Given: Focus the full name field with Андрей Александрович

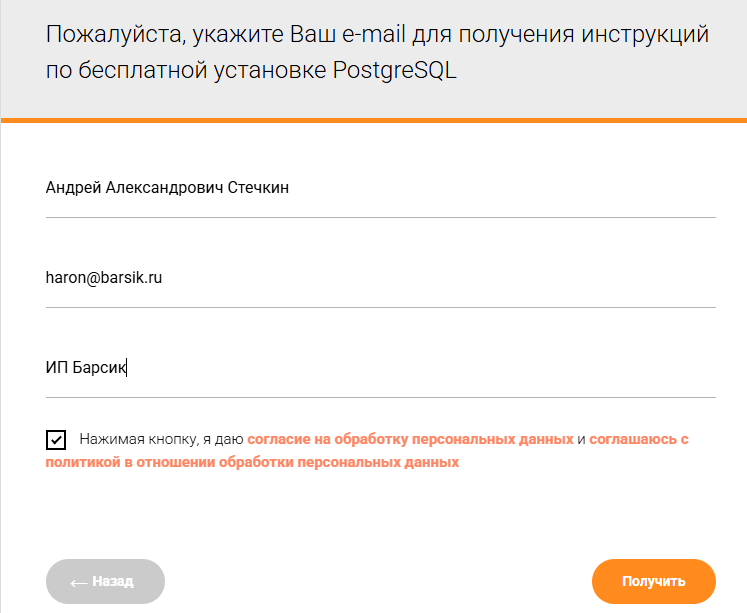Looking at the screenshot, I should click(x=380, y=187).
